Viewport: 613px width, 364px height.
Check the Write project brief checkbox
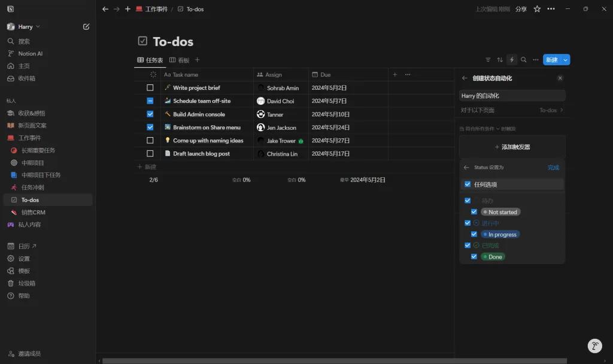(x=150, y=88)
